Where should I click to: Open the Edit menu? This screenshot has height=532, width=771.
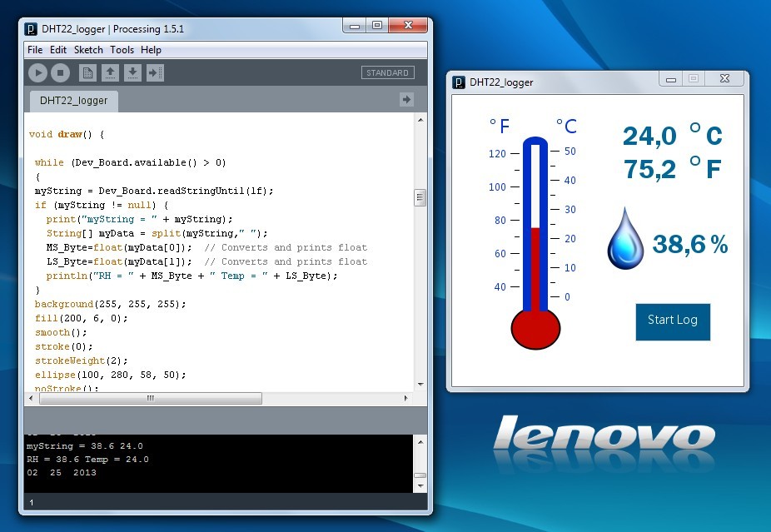click(58, 50)
